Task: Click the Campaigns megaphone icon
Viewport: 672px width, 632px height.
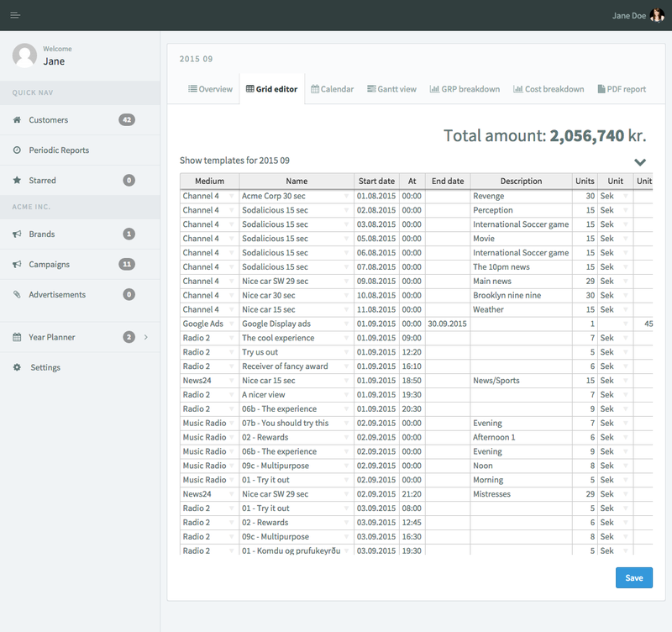Action: 17,264
